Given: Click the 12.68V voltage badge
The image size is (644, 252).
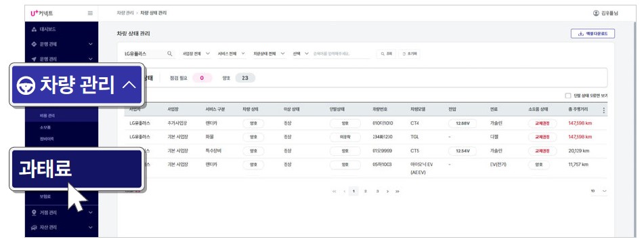Looking at the screenshot, I should 462,123.
